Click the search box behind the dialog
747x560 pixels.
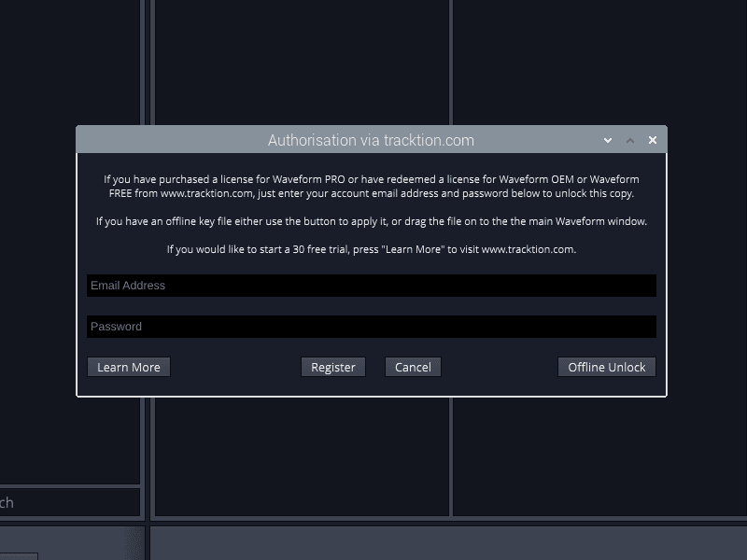pyautogui.click(x=69, y=502)
